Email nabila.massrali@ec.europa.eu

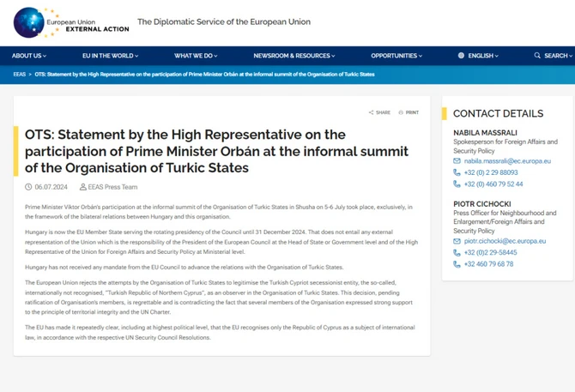(x=507, y=160)
